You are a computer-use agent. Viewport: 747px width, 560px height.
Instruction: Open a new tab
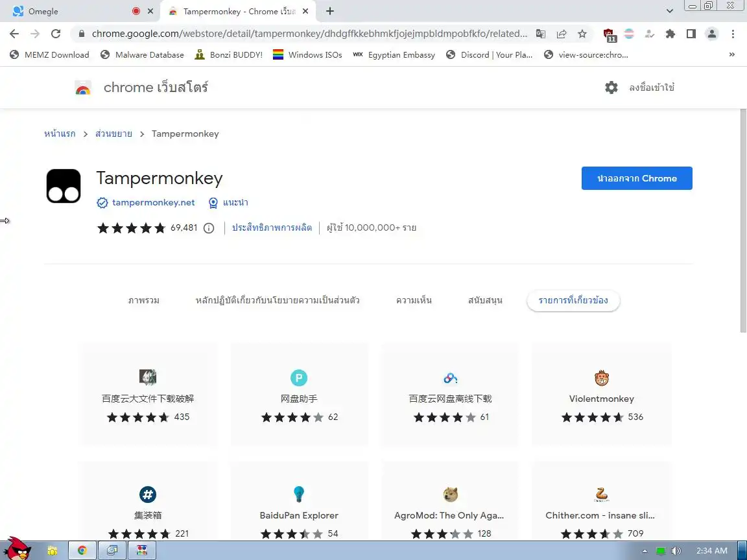329,11
